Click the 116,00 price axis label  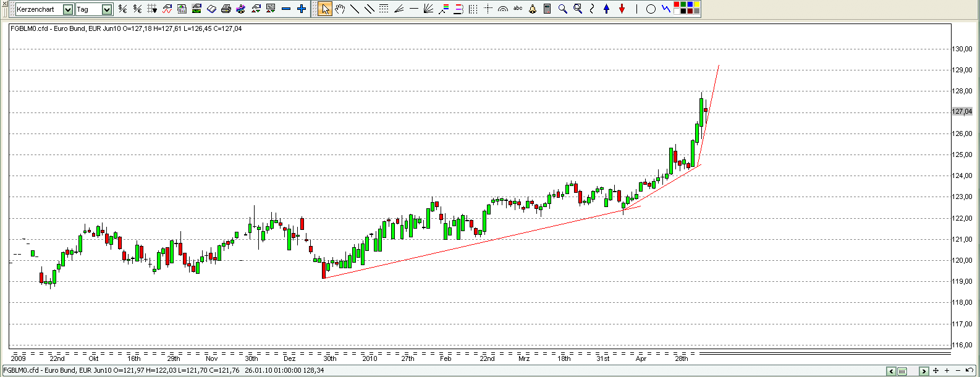[x=962, y=345]
